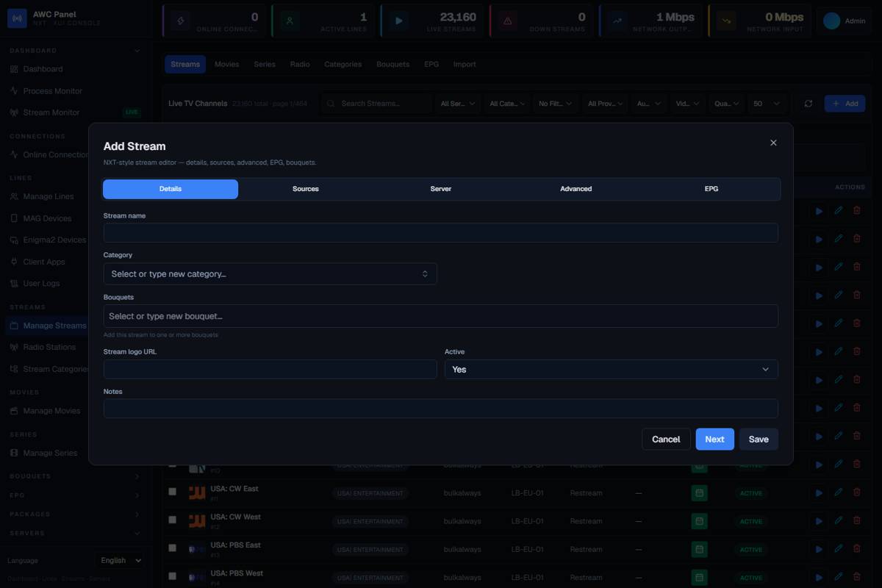This screenshot has height=588, width=882.
Task: Open the Movies tab in the top nav
Action: point(226,64)
